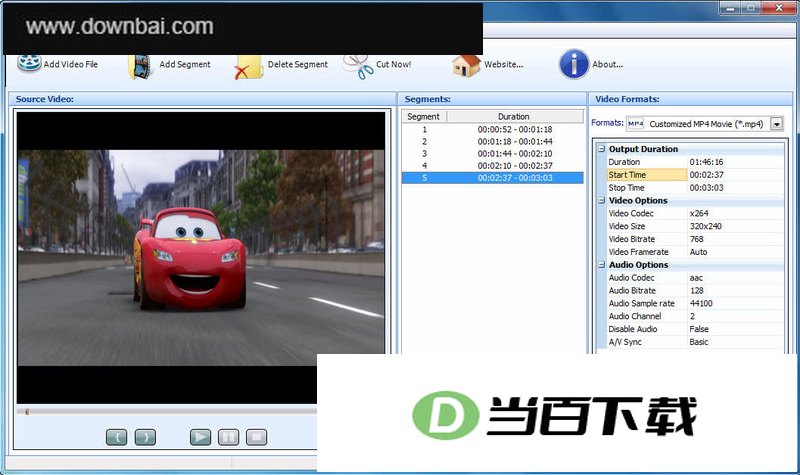Collapse the Output Duration group
Screen dimensions: 800x475
point(602,149)
